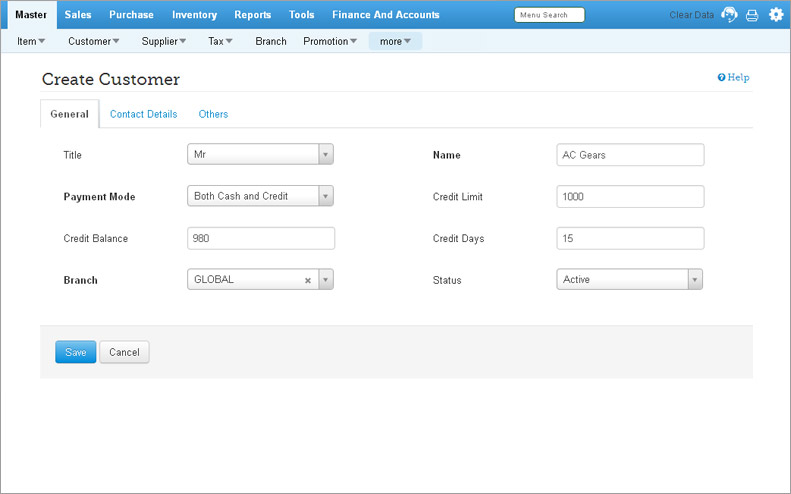Viewport: 791px width, 494px height.
Task: Go to the Inventory menu
Action: [x=194, y=15]
